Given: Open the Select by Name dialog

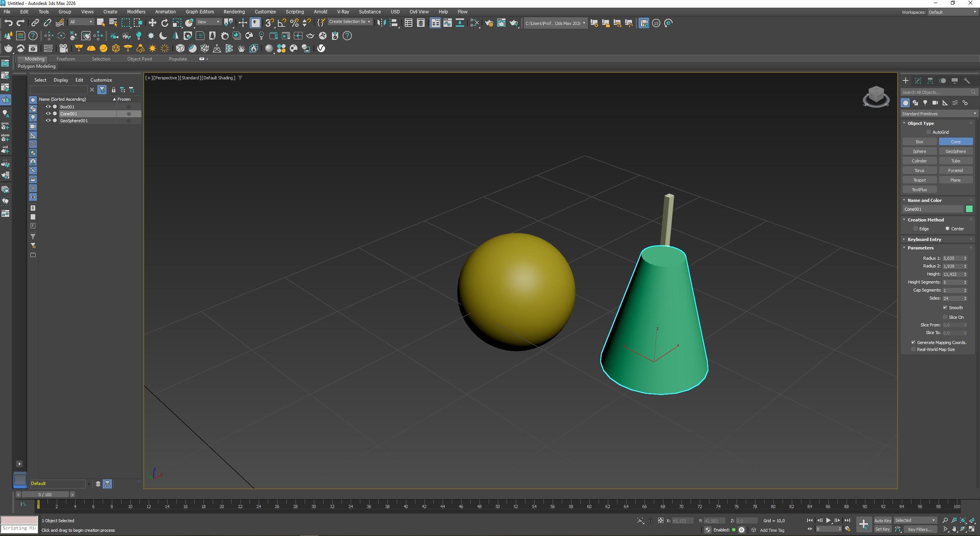Looking at the screenshot, I should [x=113, y=23].
